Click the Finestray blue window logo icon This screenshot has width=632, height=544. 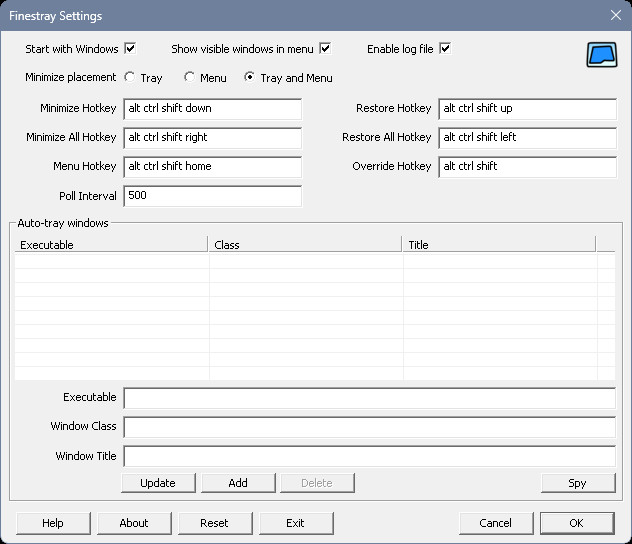601,55
